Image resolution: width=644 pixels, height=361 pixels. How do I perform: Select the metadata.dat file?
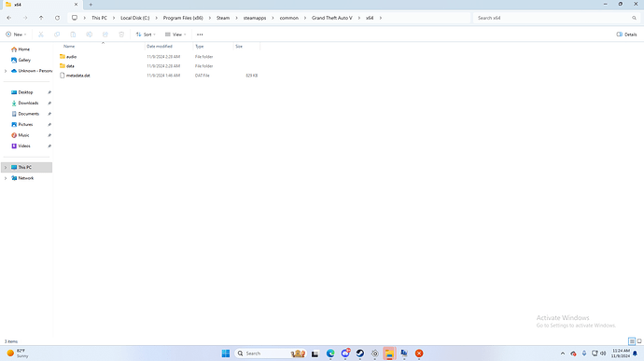77,76
